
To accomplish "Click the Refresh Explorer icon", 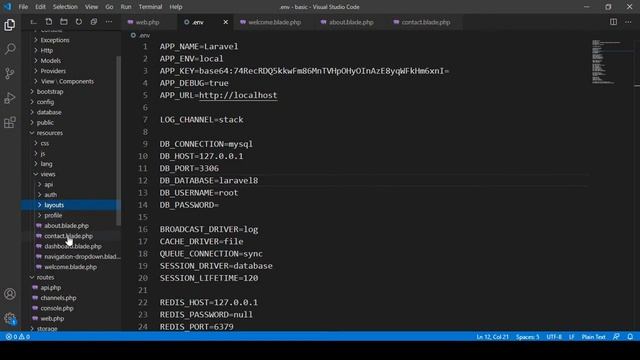I will click(79, 22).
